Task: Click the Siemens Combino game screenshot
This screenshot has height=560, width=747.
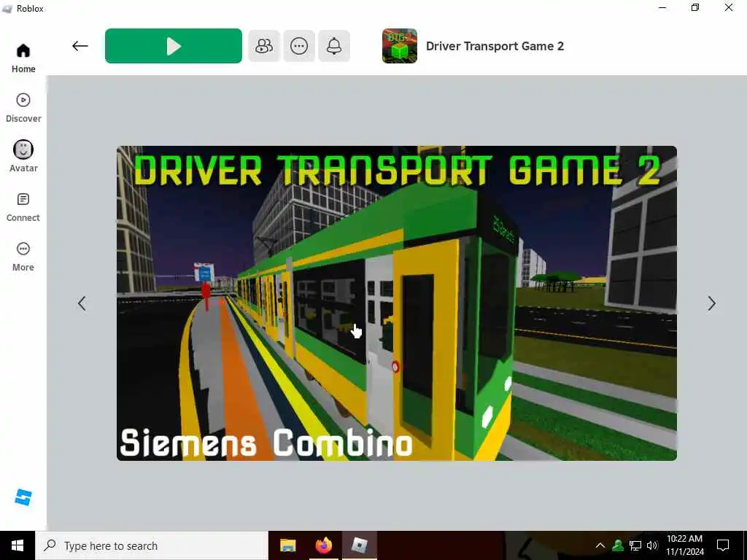Action: pyautogui.click(x=396, y=303)
